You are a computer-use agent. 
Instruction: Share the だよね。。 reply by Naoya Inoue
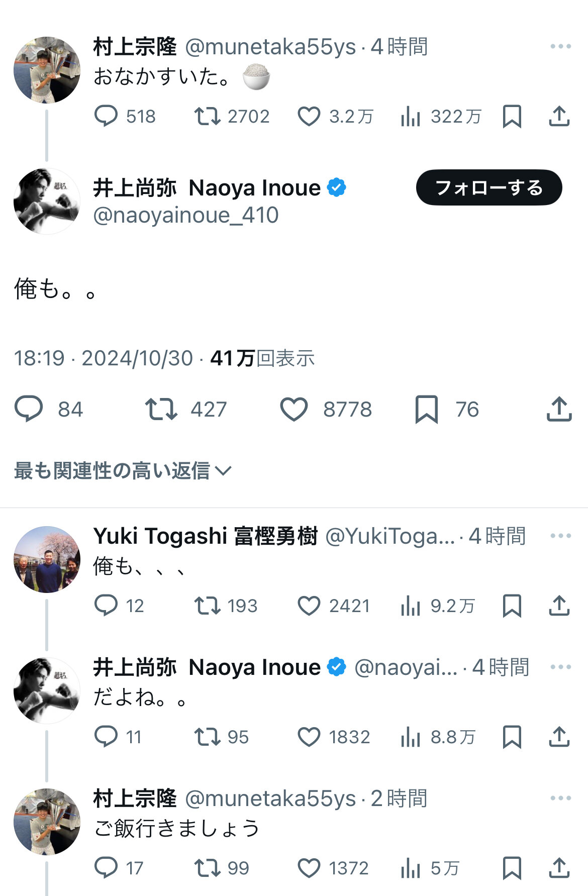tap(559, 737)
